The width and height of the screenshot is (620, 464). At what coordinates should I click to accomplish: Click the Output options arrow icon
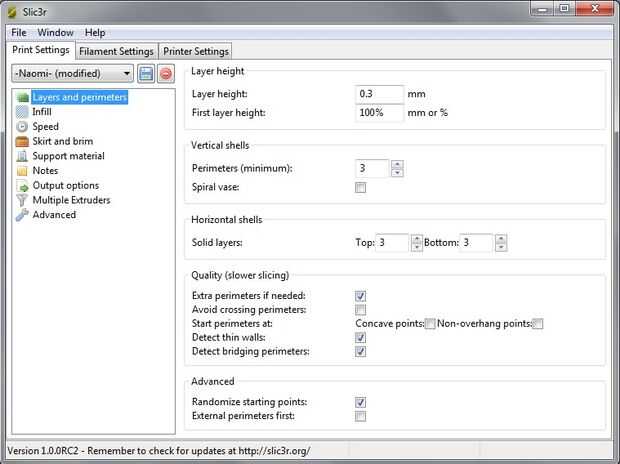click(x=22, y=186)
